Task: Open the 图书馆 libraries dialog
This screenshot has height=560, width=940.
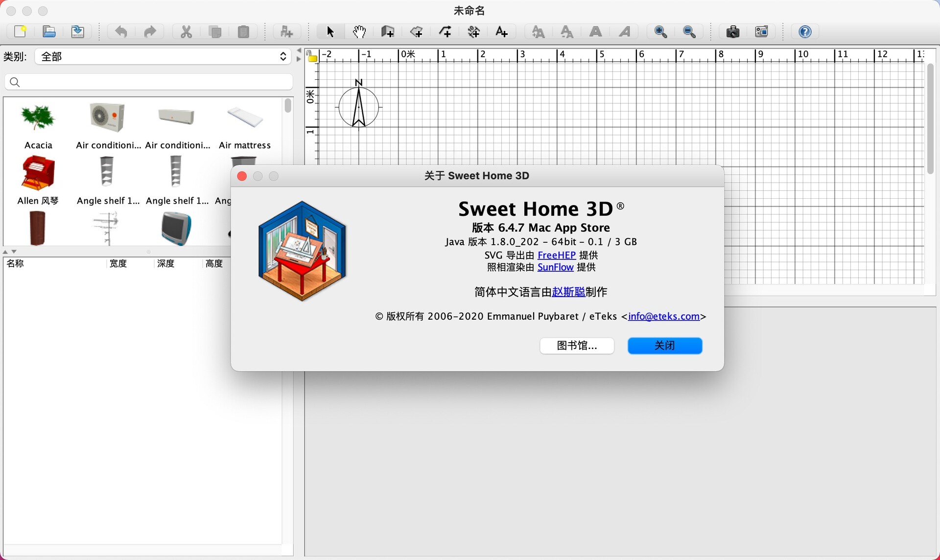Action: coord(577,346)
